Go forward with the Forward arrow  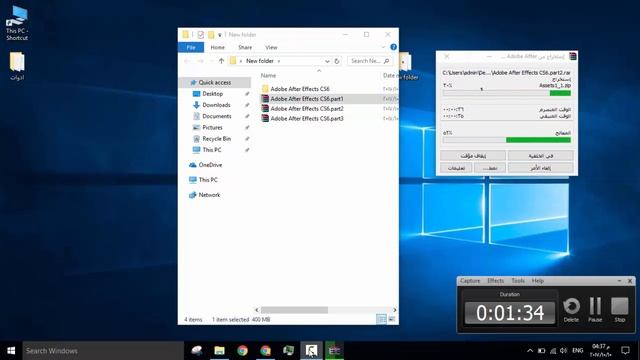click(200, 61)
